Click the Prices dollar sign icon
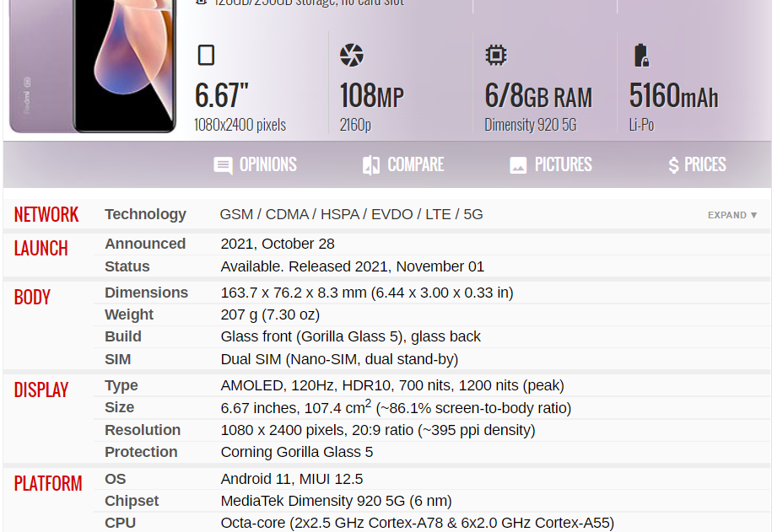This screenshot has width=772, height=532. (673, 165)
